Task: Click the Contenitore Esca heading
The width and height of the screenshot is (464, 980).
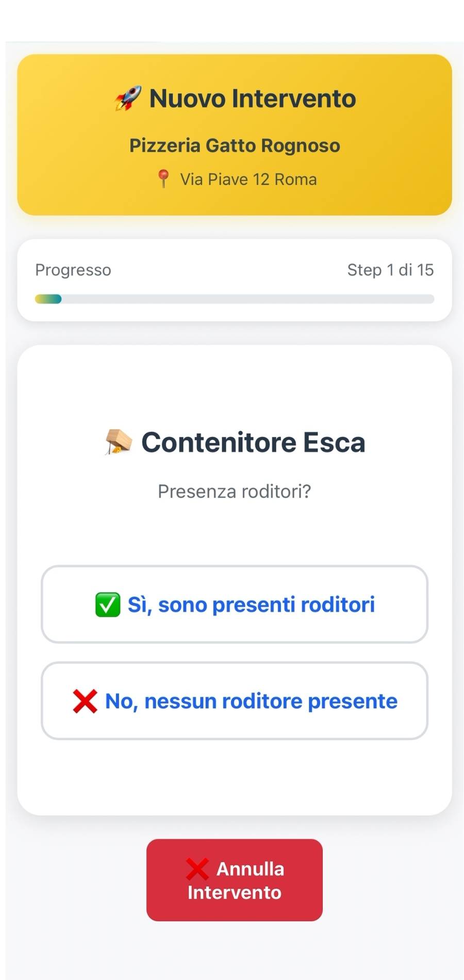Action: [x=253, y=442]
